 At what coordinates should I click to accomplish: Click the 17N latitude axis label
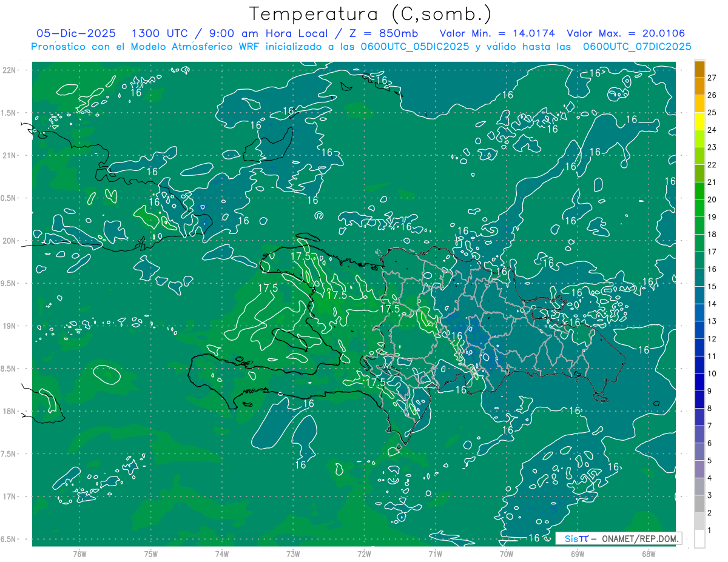[9, 497]
